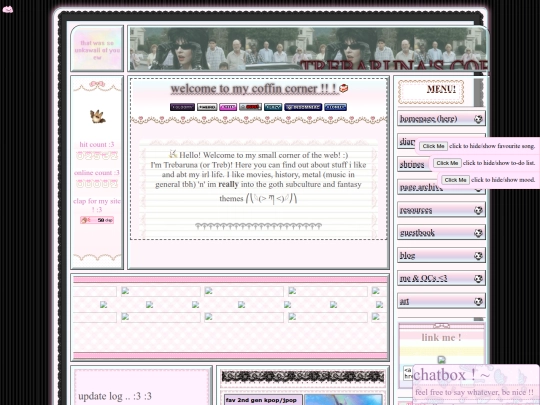Click the clap for my site text

click(x=97, y=205)
